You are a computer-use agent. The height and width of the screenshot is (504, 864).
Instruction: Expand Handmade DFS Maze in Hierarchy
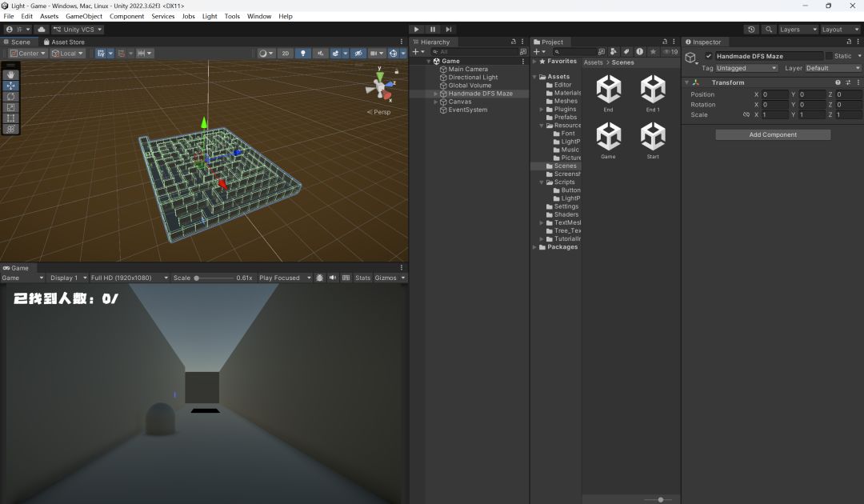click(x=436, y=94)
